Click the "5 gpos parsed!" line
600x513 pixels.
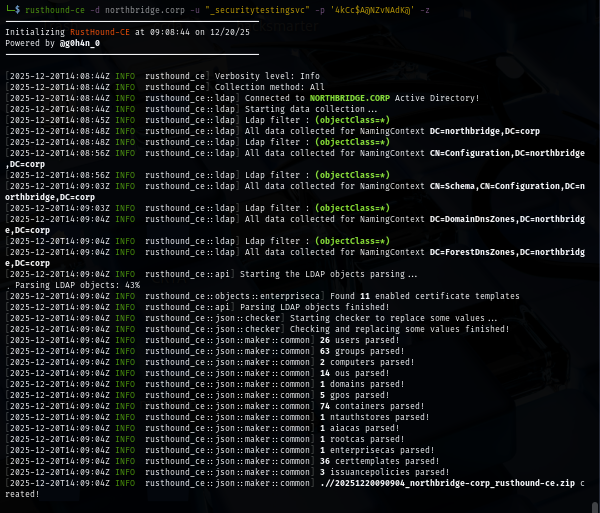355,395
